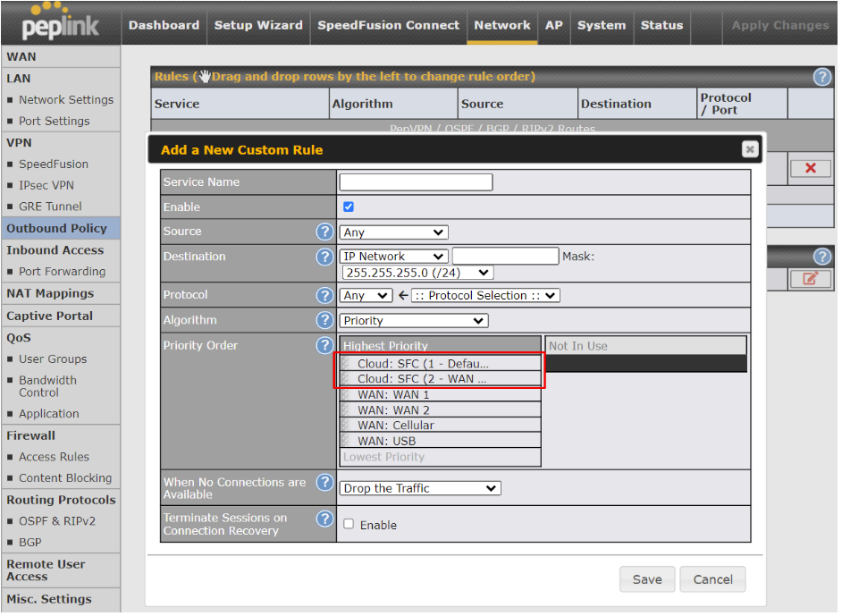
Task: Open the SpeedFusion Connect tab
Action: pyautogui.click(x=390, y=25)
